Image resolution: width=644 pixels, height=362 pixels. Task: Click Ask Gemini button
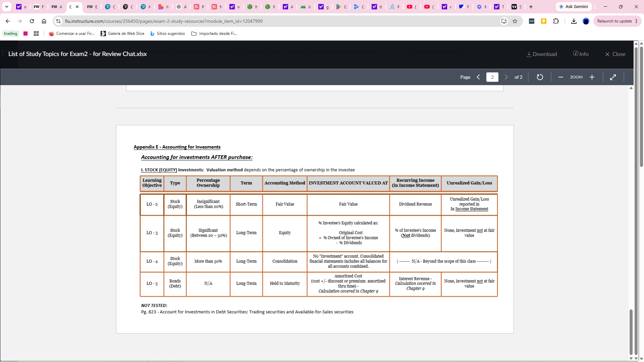574,7
